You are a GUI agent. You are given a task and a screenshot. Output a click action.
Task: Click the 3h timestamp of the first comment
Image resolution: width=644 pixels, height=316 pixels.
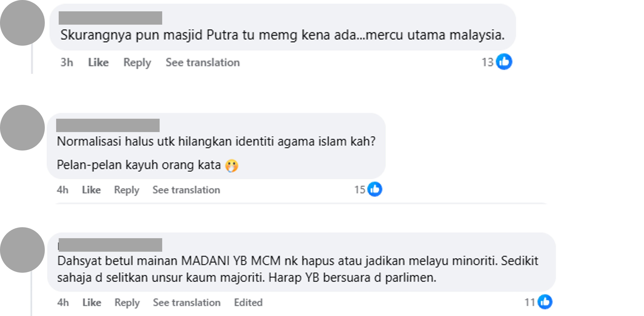(x=67, y=62)
